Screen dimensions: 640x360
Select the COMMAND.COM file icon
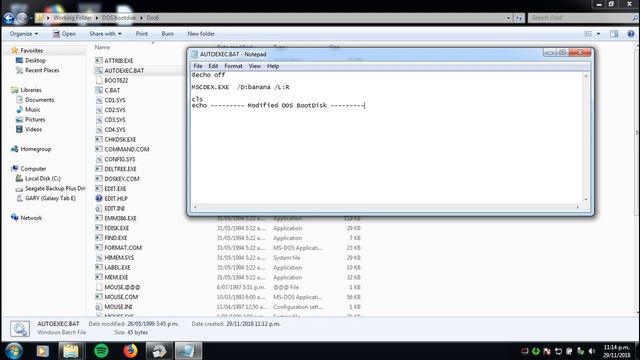[99, 149]
